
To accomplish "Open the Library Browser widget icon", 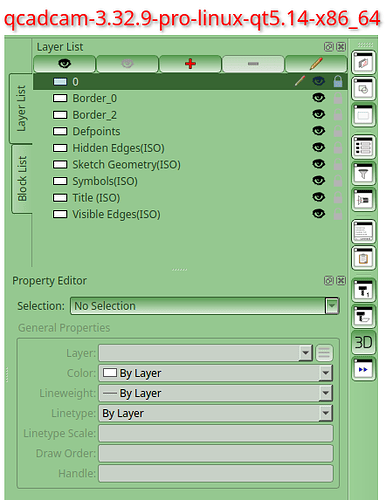I will [363, 199].
